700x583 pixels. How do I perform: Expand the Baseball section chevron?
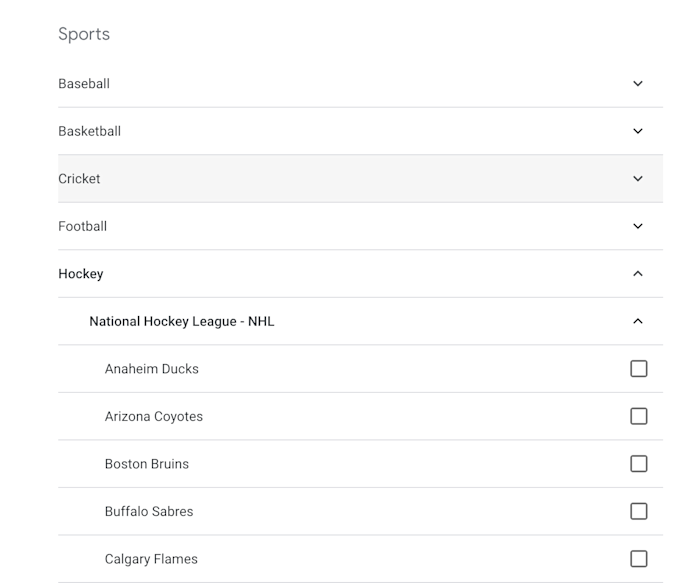[638, 84]
